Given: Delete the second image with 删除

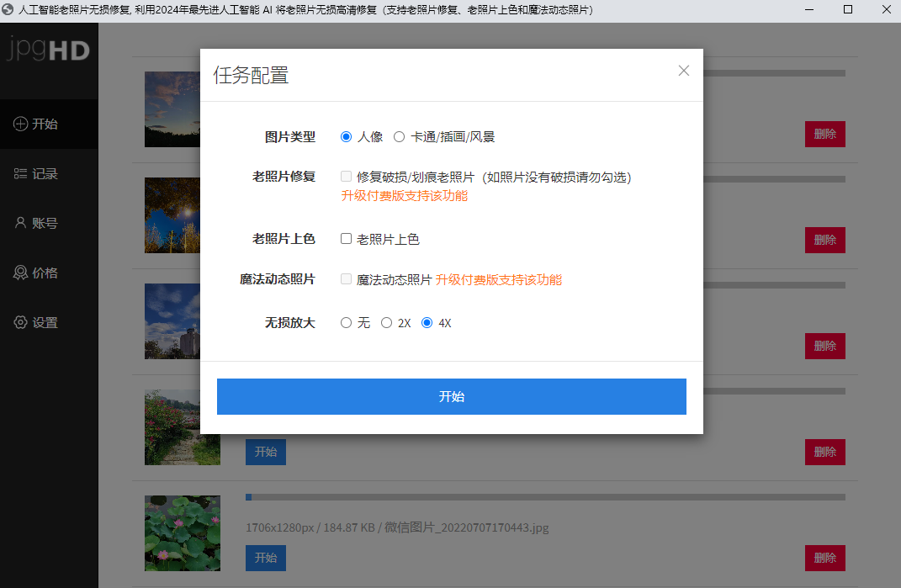Looking at the screenshot, I should pos(825,240).
